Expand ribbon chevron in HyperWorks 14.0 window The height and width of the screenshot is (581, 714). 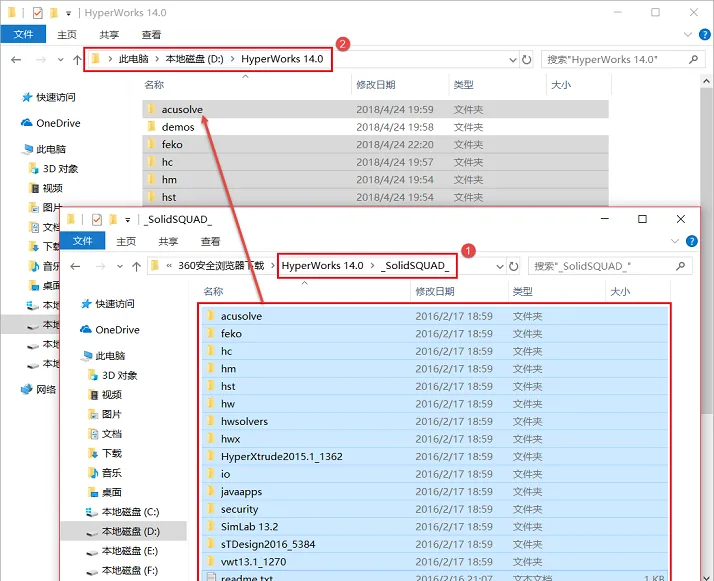(688, 35)
